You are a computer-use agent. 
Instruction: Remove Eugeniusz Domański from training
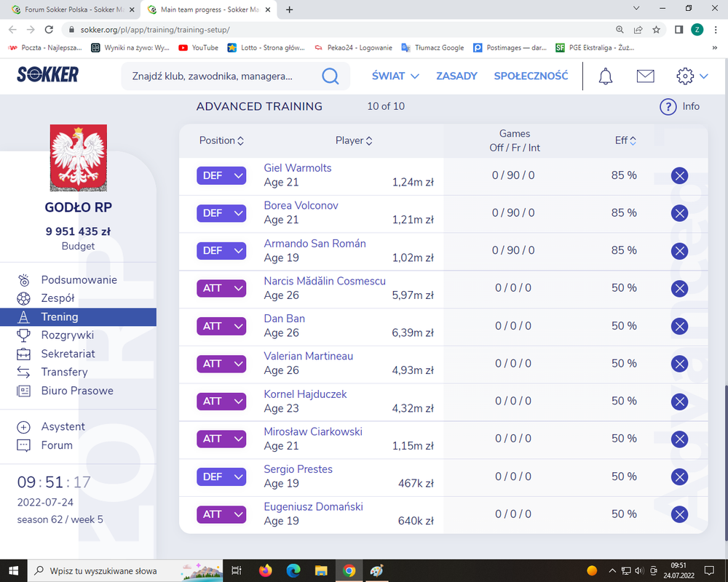(x=679, y=514)
